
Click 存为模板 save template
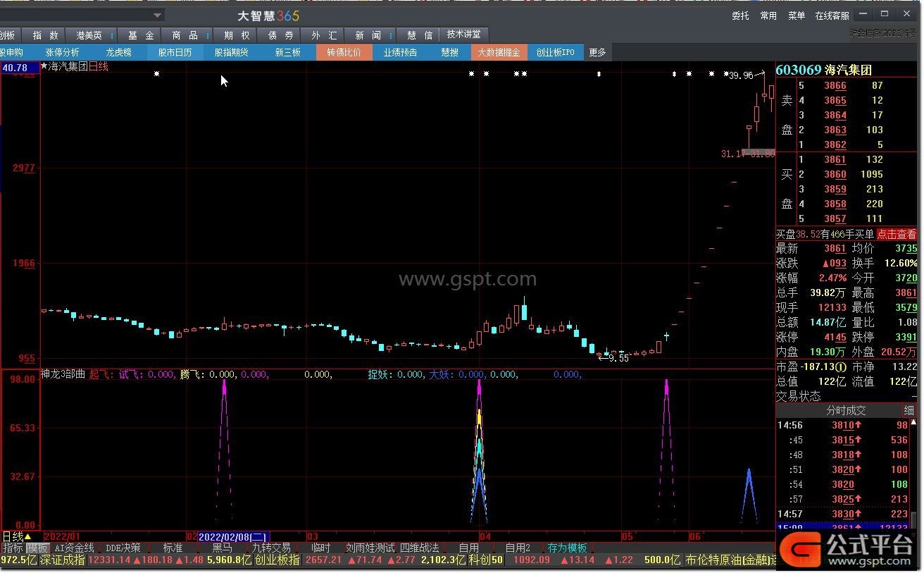(x=567, y=548)
